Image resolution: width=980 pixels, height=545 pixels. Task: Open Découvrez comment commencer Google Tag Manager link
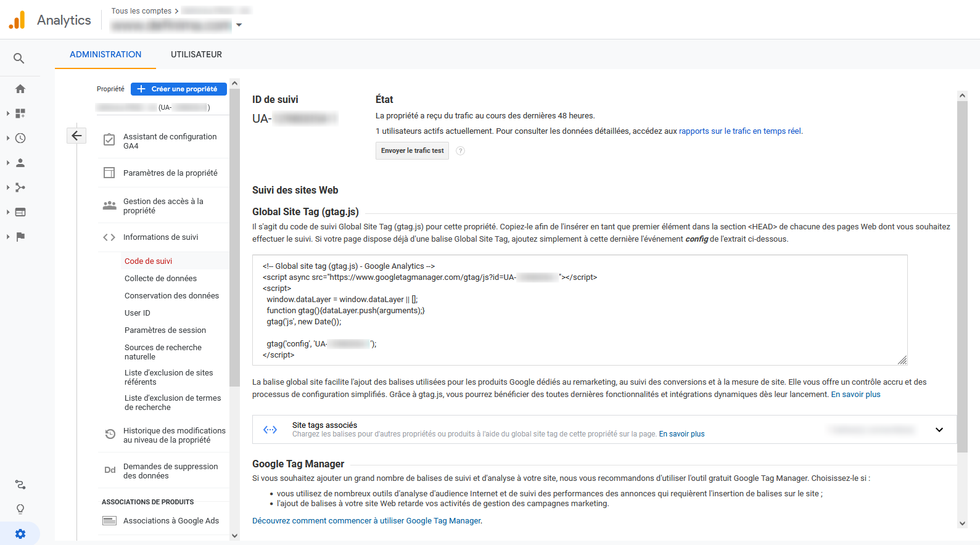(366, 521)
